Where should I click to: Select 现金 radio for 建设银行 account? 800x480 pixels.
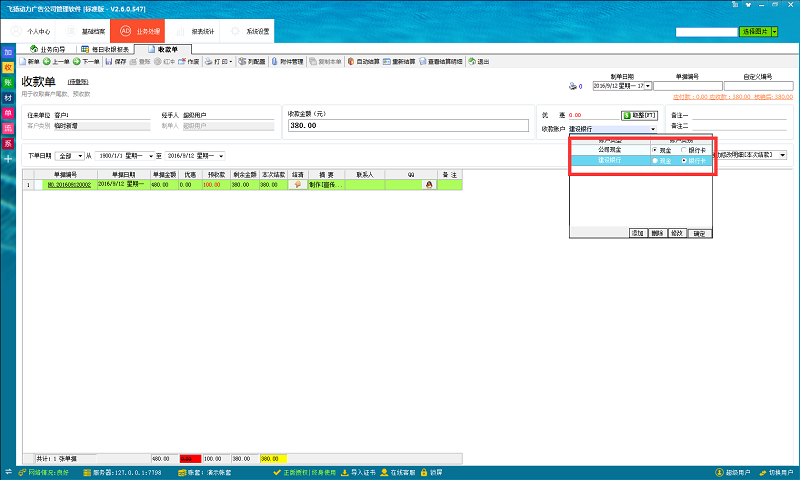pos(654,160)
